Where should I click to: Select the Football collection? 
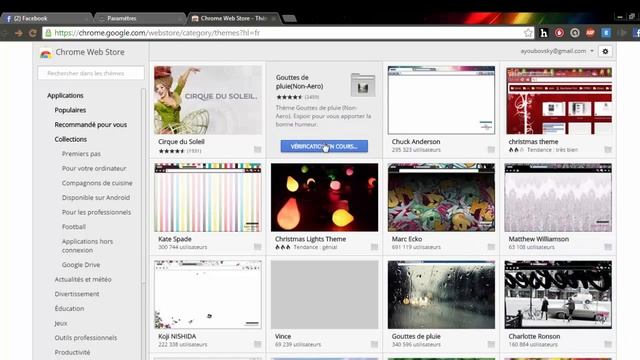tap(74, 227)
